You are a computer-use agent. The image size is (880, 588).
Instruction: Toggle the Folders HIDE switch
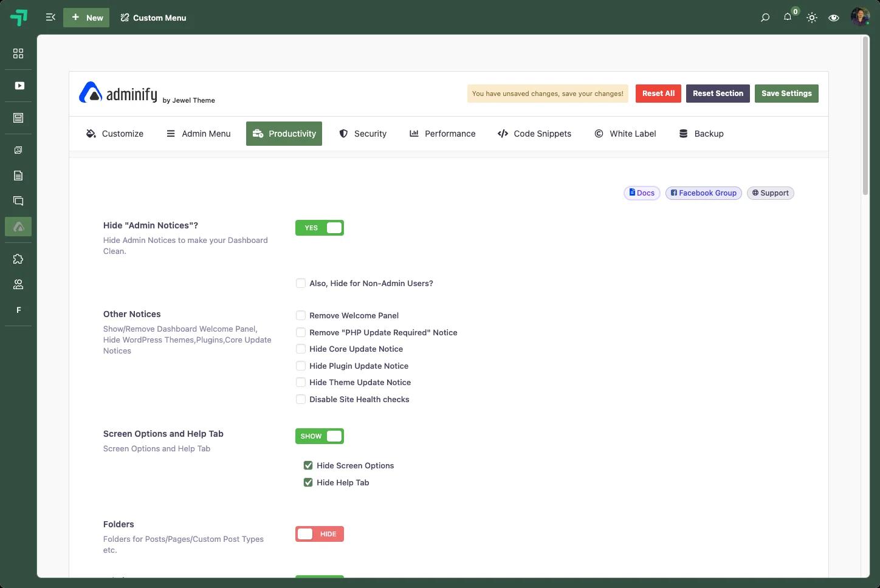[320, 534]
